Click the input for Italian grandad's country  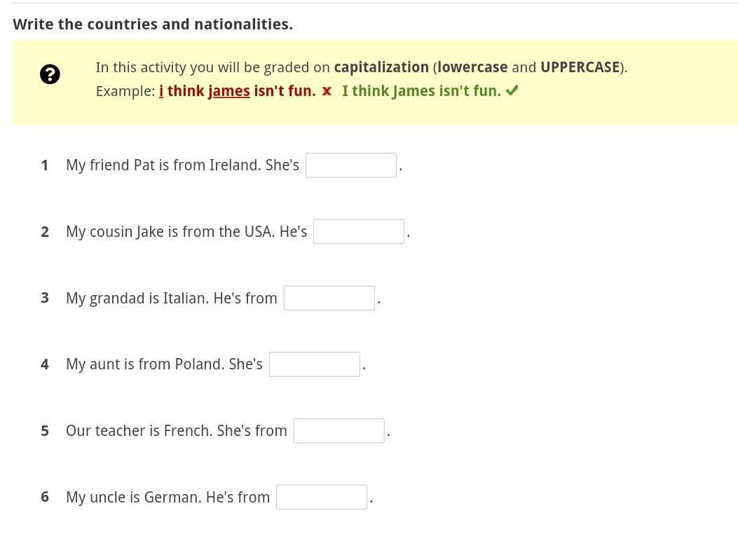pos(329,298)
